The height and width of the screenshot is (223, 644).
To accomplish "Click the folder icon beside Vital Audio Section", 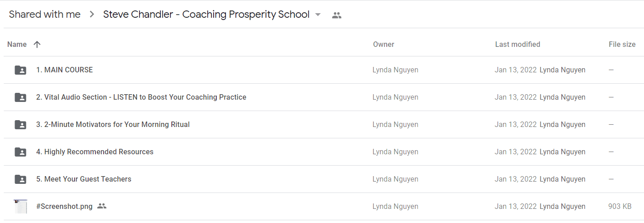I will (x=20, y=97).
